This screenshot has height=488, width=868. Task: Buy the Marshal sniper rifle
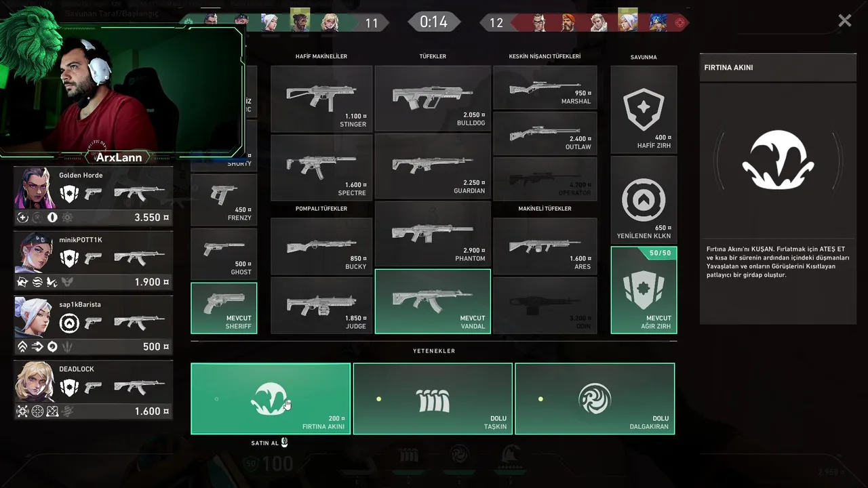tap(545, 87)
